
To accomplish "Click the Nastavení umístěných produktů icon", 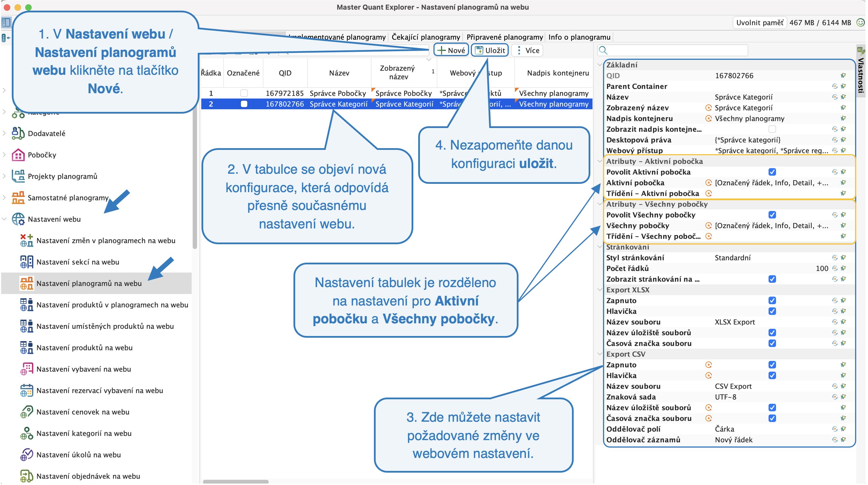I will coord(27,326).
